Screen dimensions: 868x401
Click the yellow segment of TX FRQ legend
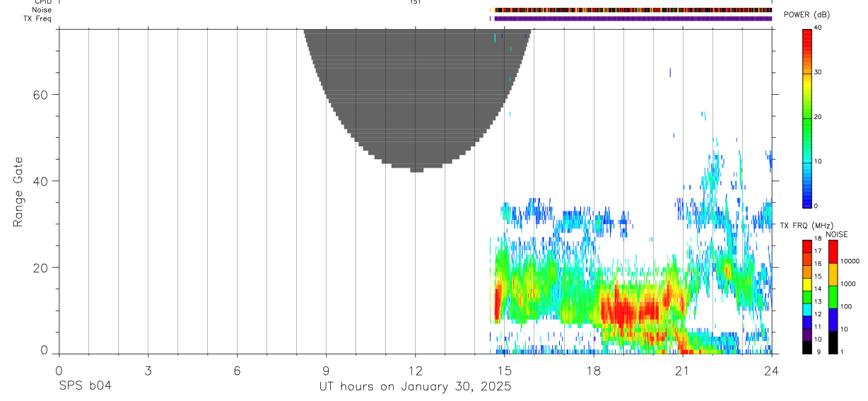click(x=807, y=284)
